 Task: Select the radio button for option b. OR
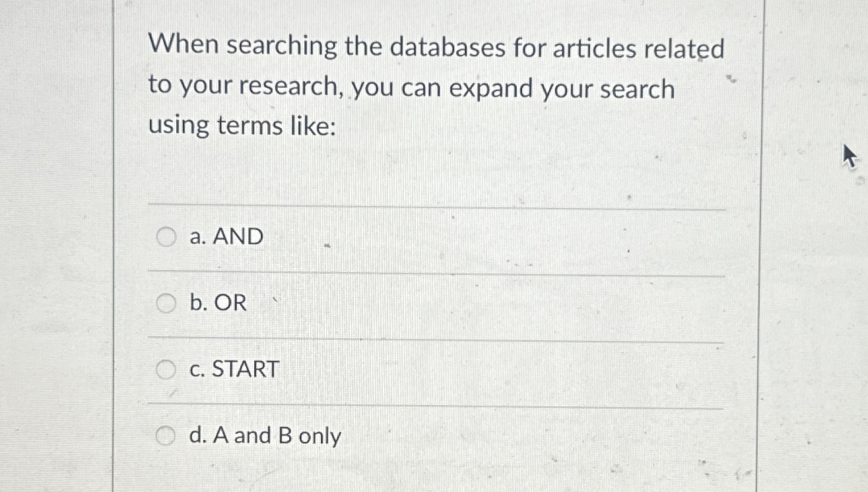click(x=166, y=303)
